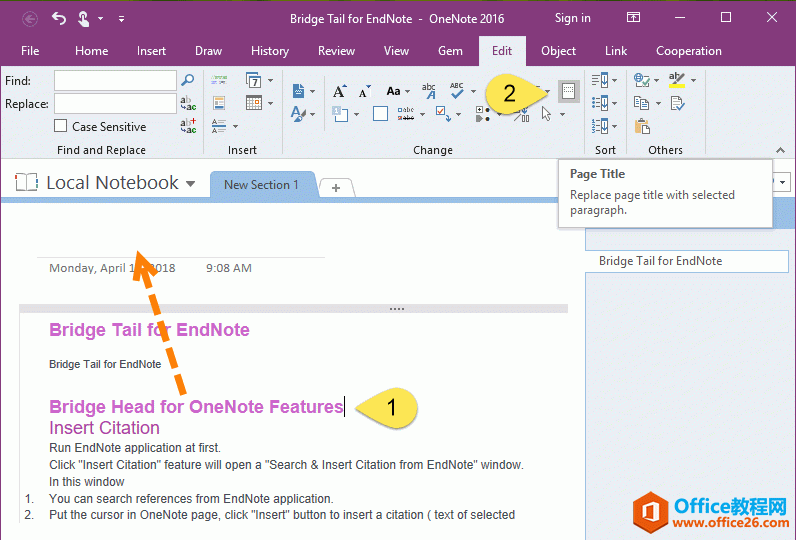The width and height of the screenshot is (796, 540).
Task: Click the Back navigation arrow button
Action: 30,18
